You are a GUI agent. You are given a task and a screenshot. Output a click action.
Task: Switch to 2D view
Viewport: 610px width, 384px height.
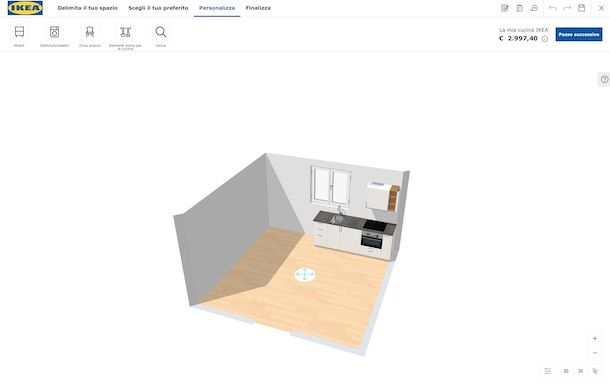(566, 371)
